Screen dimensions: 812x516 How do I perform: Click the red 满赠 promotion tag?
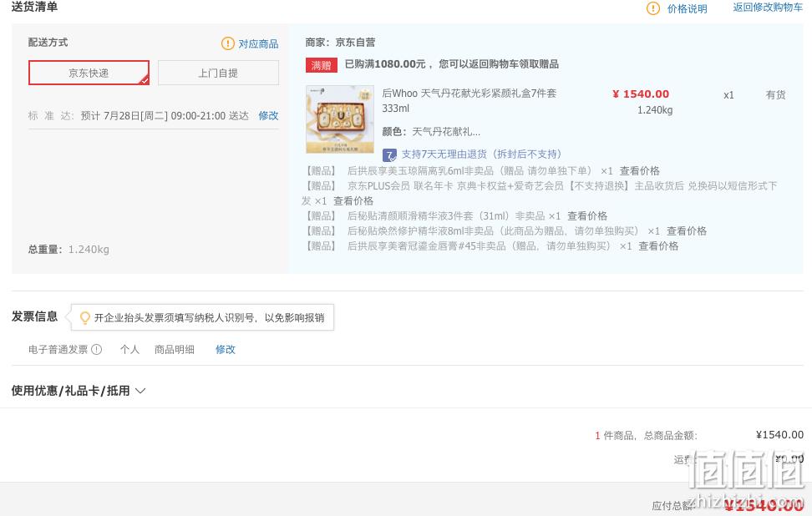coord(321,64)
